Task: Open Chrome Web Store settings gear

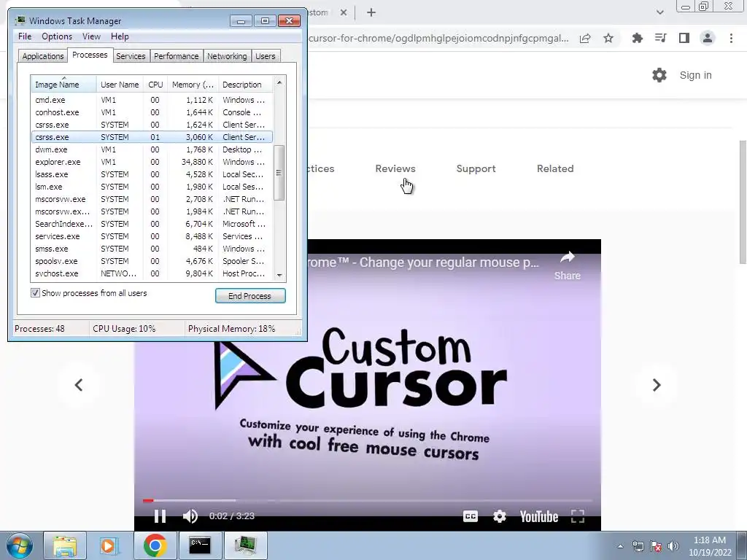Action: pyautogui.click(x=659, y=75)
